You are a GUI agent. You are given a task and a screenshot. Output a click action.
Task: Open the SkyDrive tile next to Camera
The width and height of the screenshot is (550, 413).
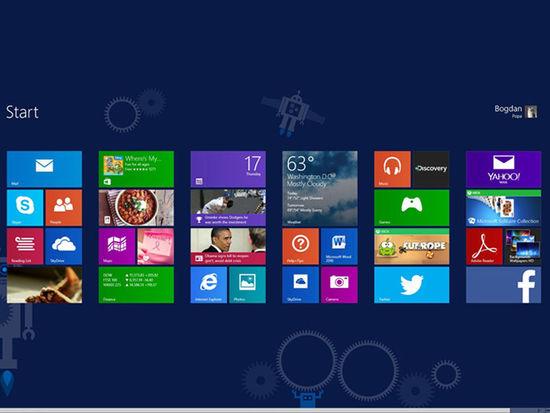(x=301, y=285)
